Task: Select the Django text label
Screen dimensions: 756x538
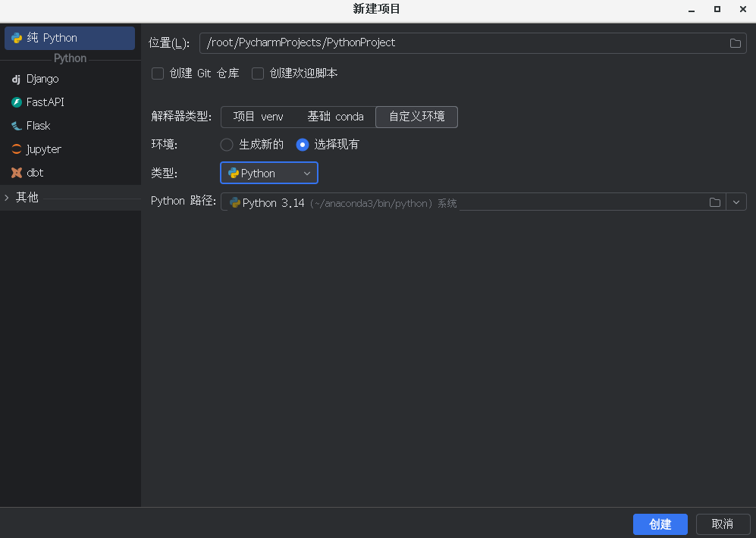Action: [x=42, y=79]
